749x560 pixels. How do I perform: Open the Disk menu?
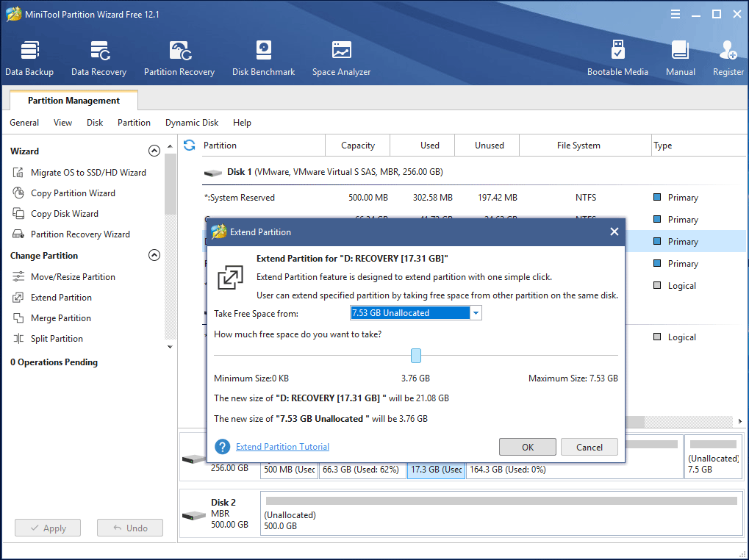pyautogui.click(x=95, y=123)
